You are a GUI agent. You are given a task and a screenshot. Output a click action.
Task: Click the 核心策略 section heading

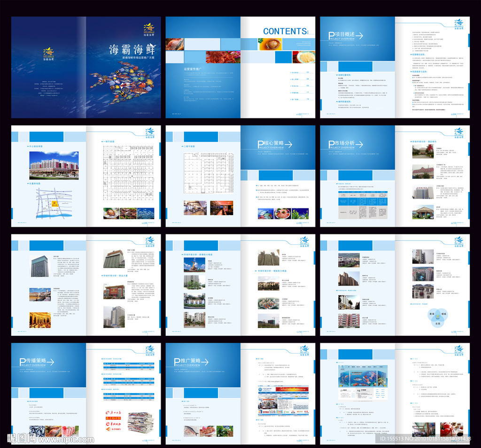[274, 143]
